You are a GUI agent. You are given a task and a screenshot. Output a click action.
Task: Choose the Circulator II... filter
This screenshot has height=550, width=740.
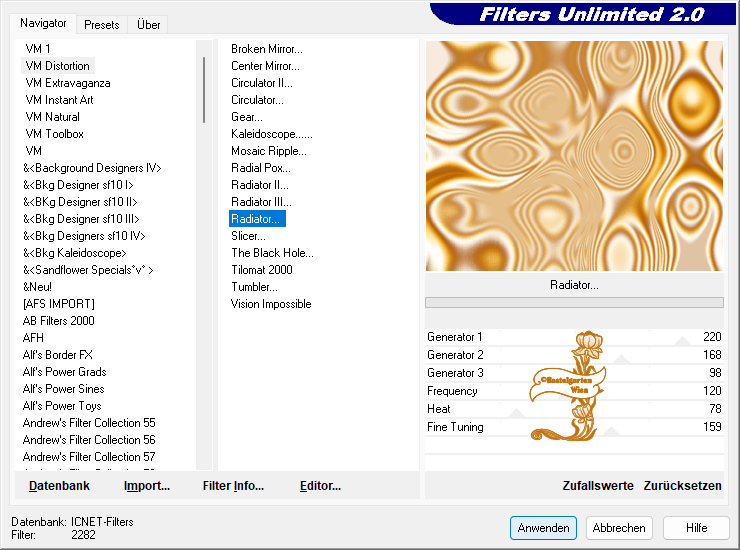point(262,83)
